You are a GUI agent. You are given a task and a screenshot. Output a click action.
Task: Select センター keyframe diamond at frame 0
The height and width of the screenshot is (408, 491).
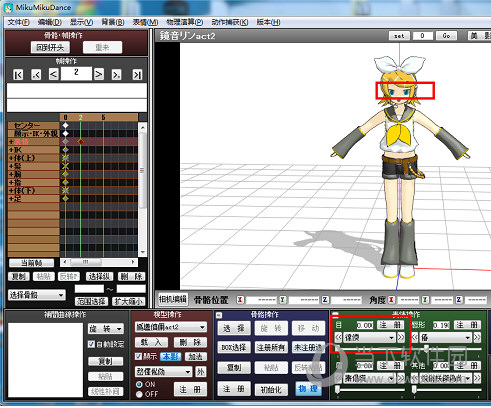point(66,125)
